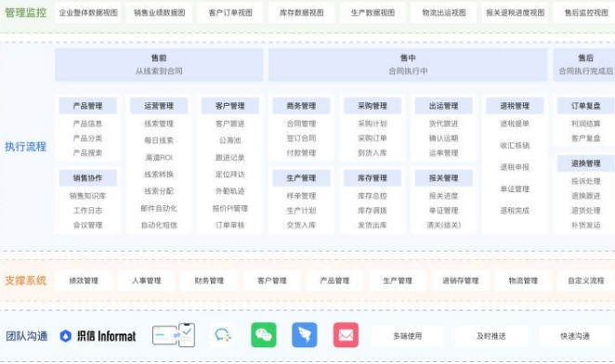Image resolution: width=615 pixels, height=364 pixels.
Task: Select 退税申报 under 退税管理
Action: tap(515, 167)
